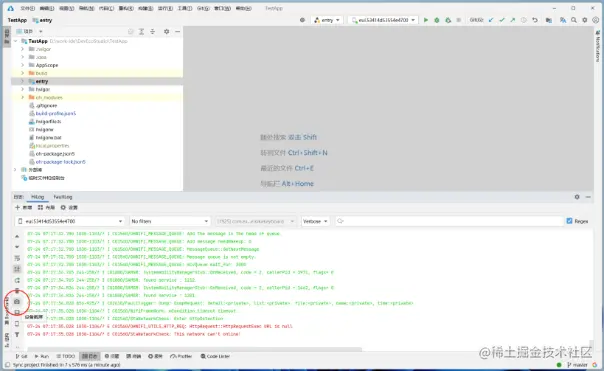Select local.properties in project tree
This screenshot has height=371, width=604.
[x=52, y=146]
